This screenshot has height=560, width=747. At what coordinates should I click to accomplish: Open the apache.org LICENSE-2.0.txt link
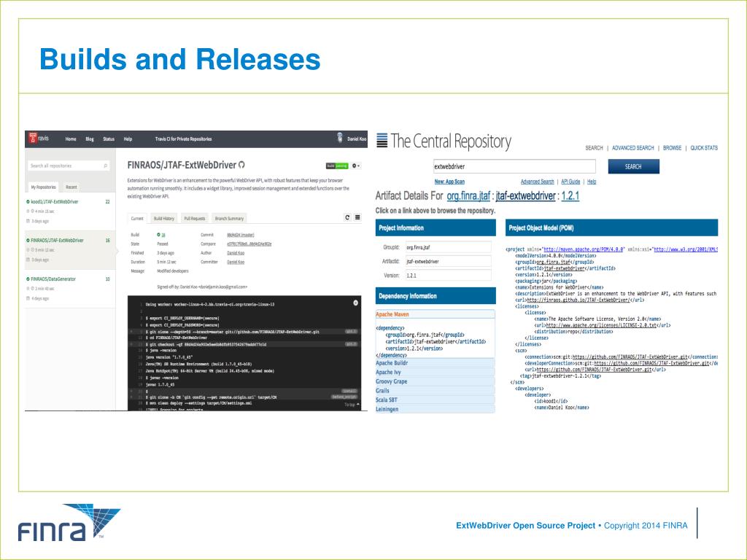coord(601,325)
